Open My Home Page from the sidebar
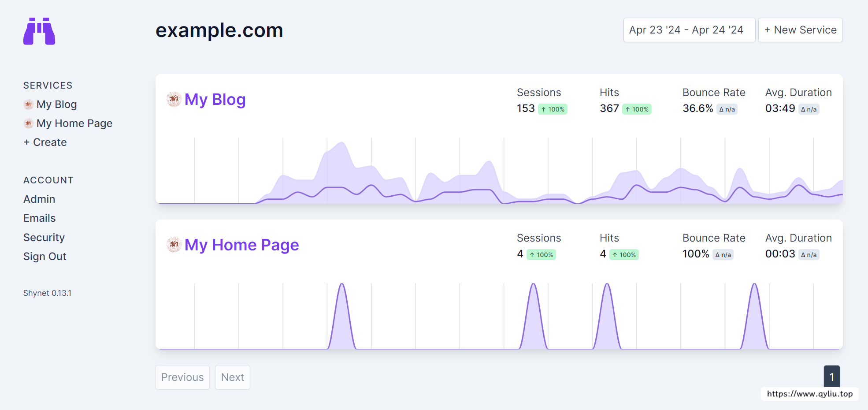 pos(74,123)
